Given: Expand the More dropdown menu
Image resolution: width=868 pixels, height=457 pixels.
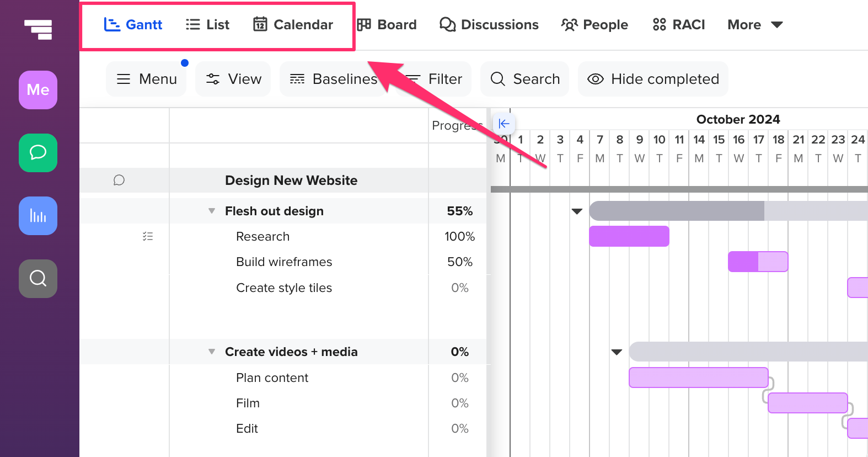Looking at the screenshot, I should point(755,25).
